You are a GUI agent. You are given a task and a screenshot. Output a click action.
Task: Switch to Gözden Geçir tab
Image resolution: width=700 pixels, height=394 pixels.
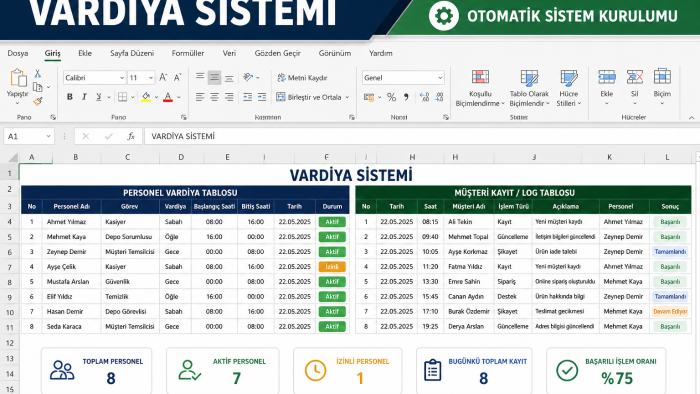coord(278,53)
